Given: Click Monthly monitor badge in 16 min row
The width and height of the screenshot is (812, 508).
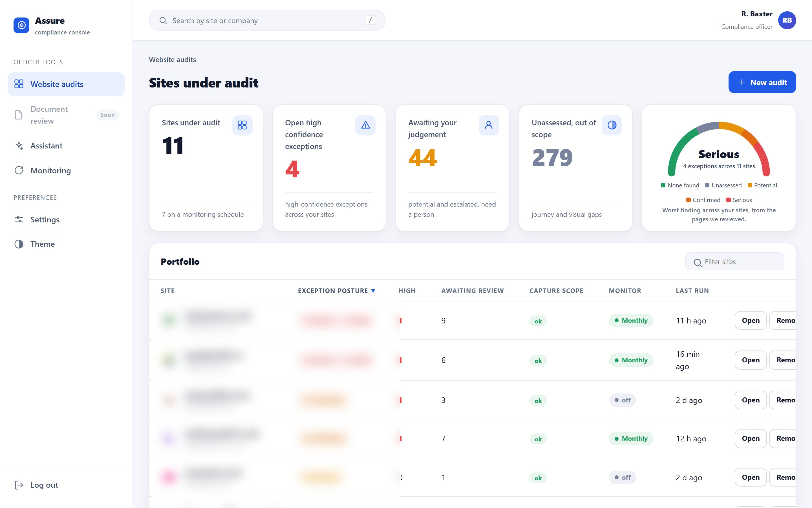Looking at the screenshot, I should 631,360.
